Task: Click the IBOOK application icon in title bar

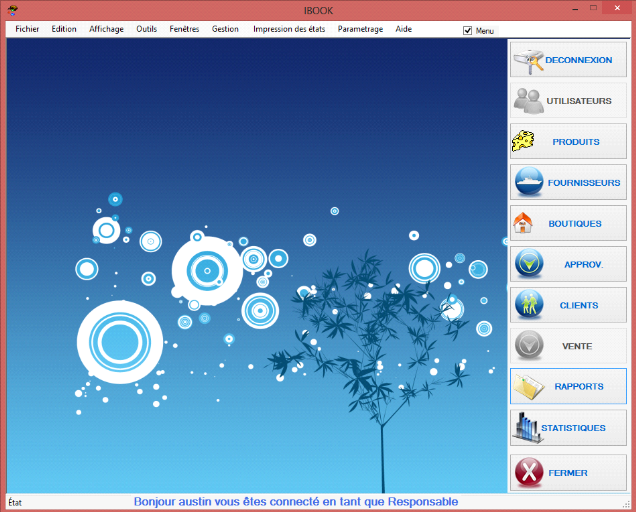Action: [13, 9]
